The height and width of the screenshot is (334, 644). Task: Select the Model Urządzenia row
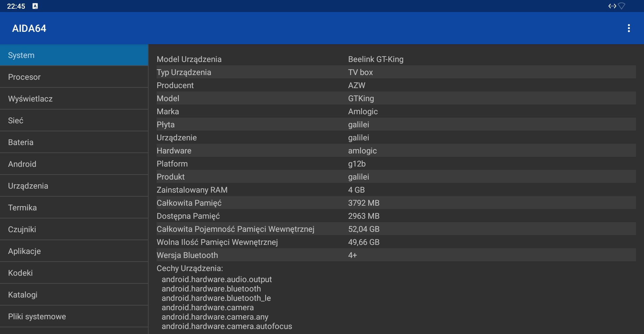[396, 59]
